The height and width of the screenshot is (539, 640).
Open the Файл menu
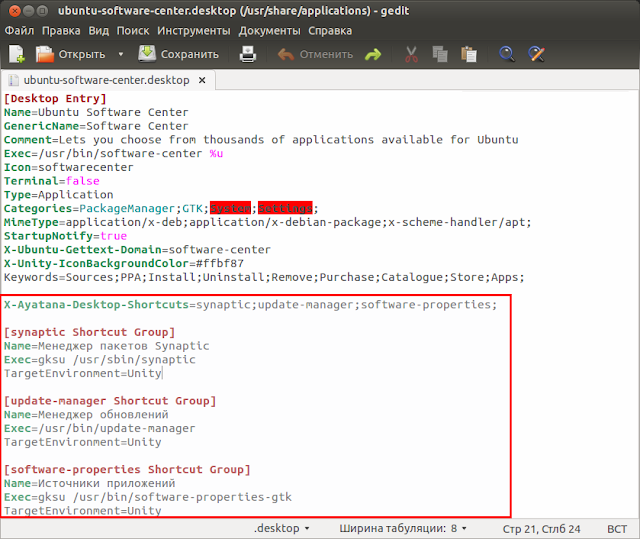pyautogui.click(x=19, y=31)
